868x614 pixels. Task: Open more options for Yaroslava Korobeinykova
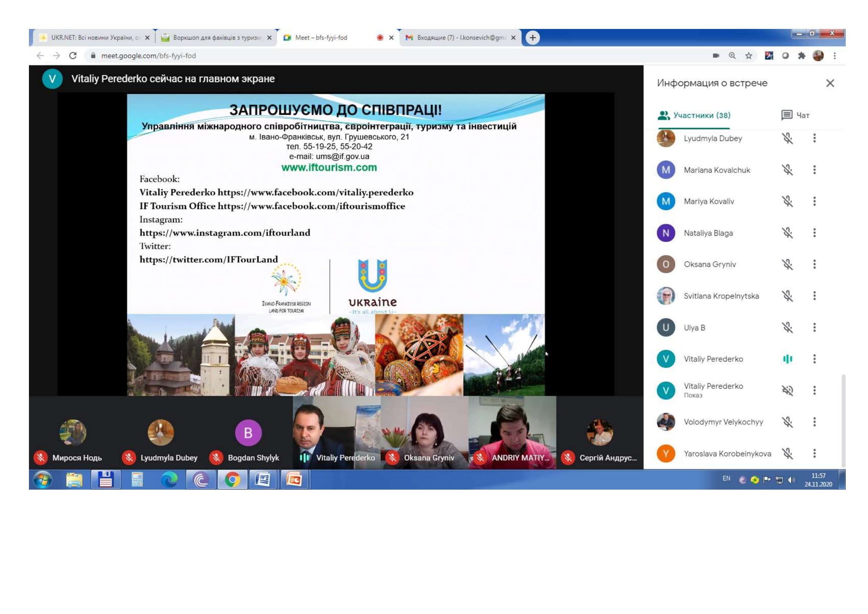pyautogui.click(x=814, y=453)
